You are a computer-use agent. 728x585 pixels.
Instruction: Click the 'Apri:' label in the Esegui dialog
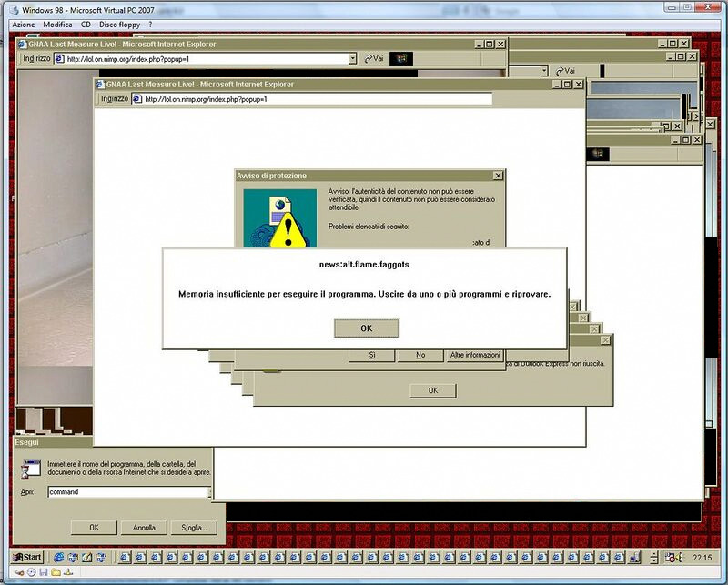click(27, 492)
